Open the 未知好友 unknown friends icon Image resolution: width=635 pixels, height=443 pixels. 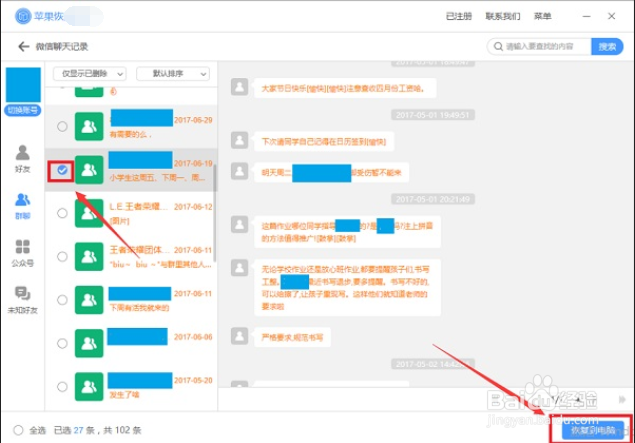click(23, 294)
